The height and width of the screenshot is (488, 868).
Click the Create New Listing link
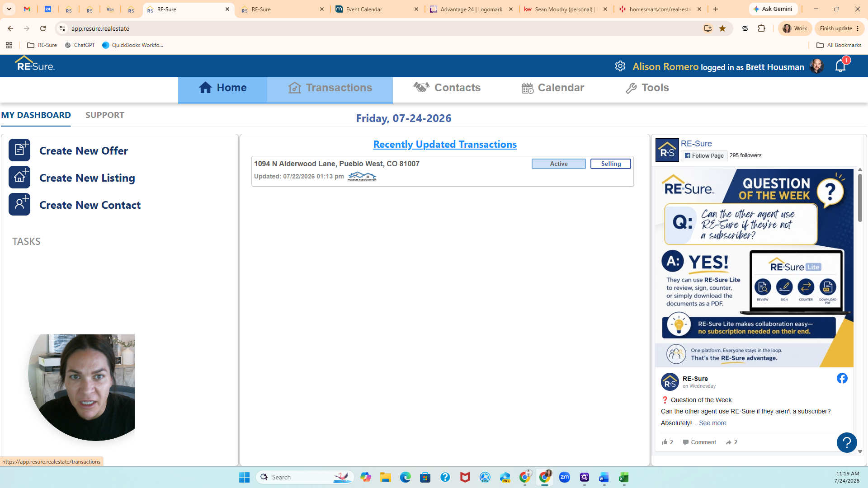[87, 178]
